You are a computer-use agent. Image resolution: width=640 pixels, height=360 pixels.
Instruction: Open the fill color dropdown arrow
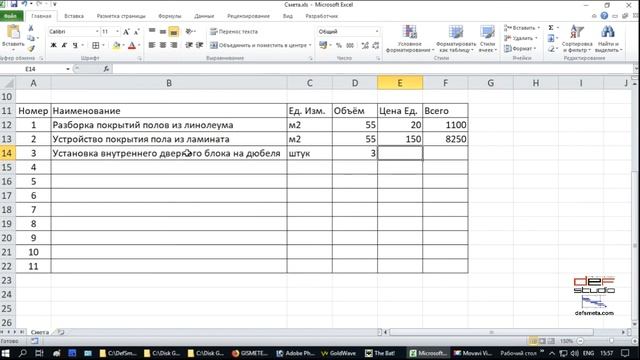tap(124, 45)
